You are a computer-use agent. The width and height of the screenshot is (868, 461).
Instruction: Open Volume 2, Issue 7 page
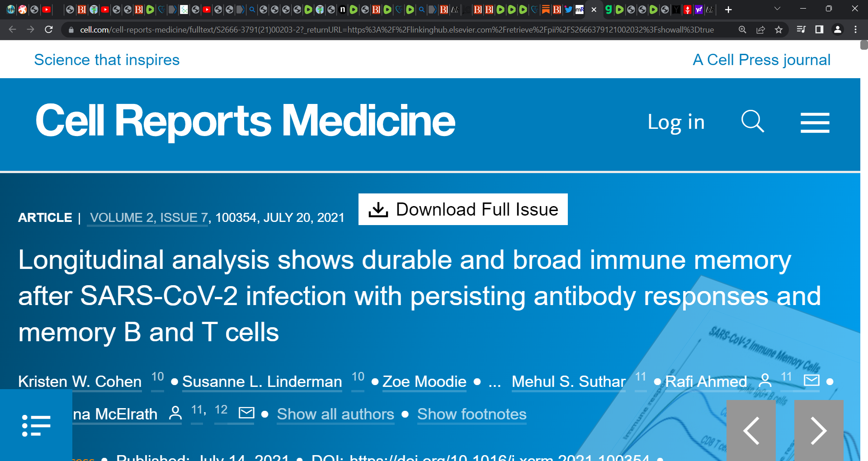(x=147, y=217)
